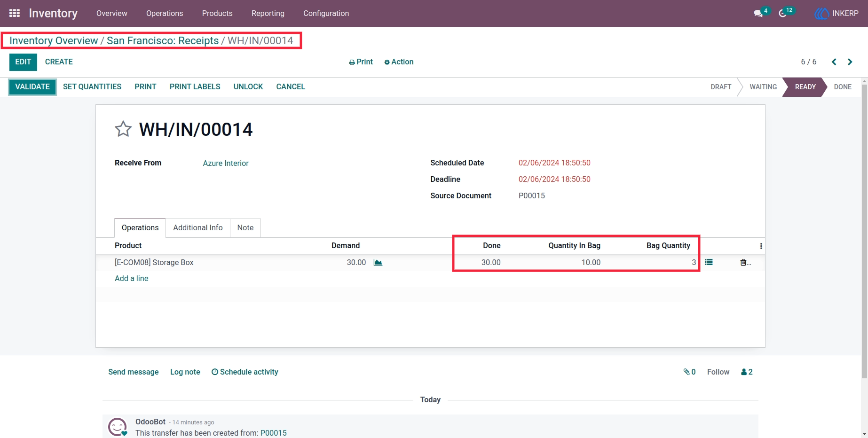The height and width of the screenshot is (438, 868).
Task: Click SET QUANTITIES button
Action: click(92, 87)
